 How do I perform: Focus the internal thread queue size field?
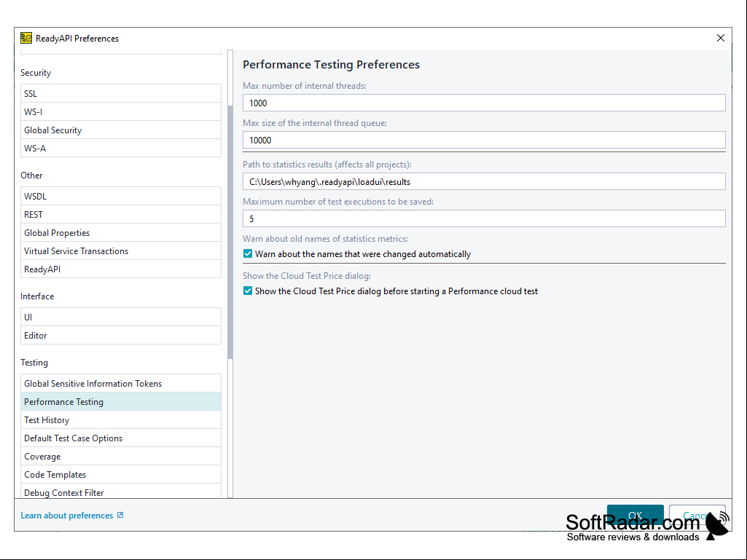484,140
